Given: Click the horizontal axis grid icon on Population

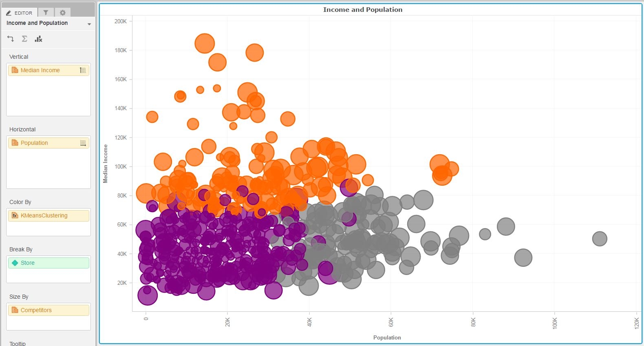Looking at the screenshot, I should [x=83, y=143].
